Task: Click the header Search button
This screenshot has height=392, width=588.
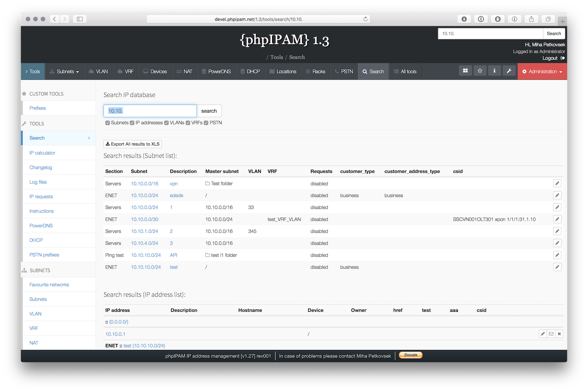Action: (x=554, y=33)
